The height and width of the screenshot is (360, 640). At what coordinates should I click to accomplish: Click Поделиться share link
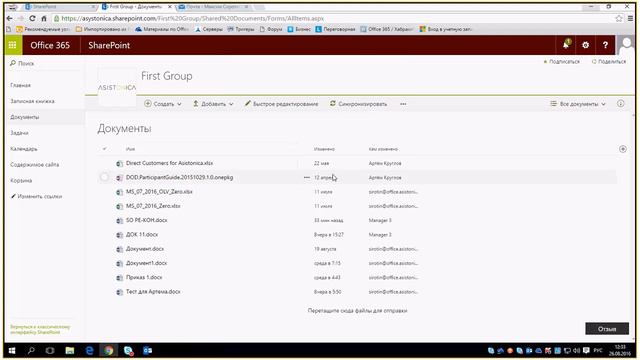tap(609, 62)
